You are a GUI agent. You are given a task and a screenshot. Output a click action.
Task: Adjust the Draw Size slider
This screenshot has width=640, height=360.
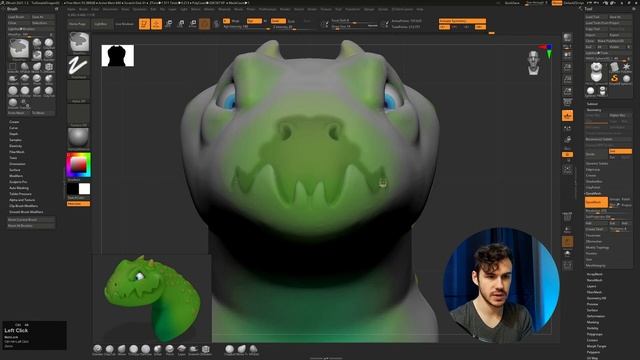click(x=354, y=26)
